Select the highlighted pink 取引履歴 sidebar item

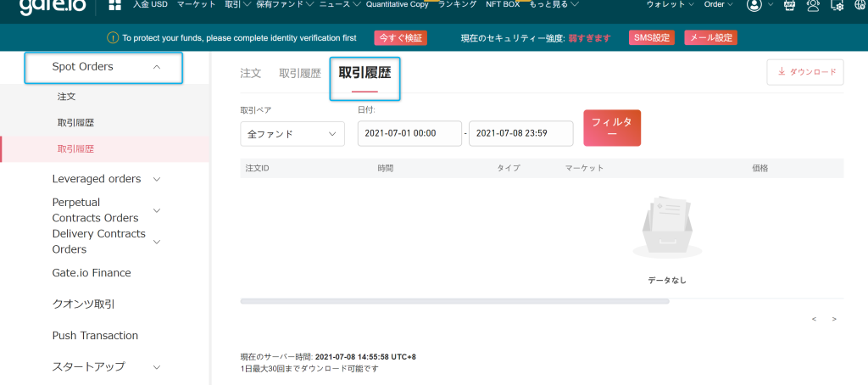tap(104, 149)
